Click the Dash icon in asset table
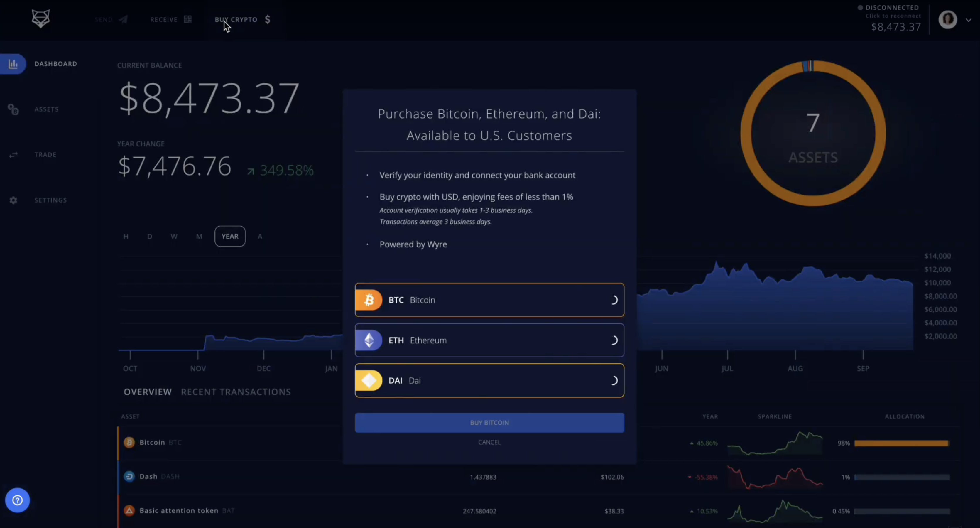980x528 pixels. click(129, 477)
